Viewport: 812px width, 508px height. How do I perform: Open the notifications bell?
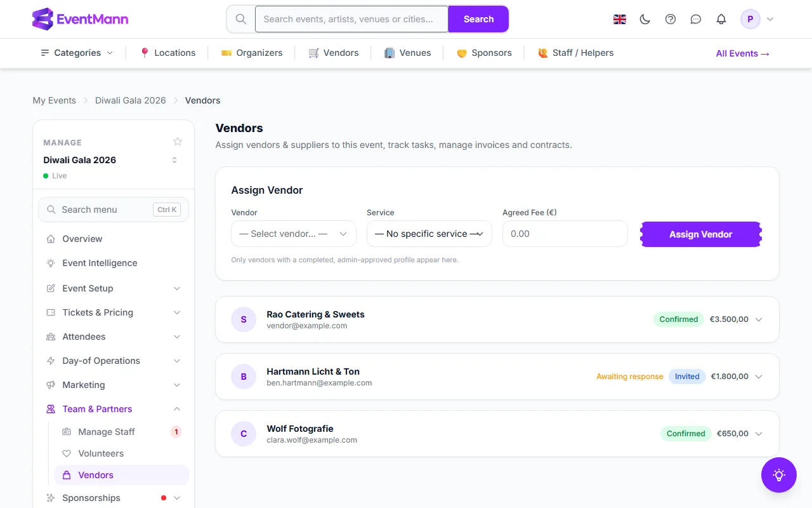[721, 19]
